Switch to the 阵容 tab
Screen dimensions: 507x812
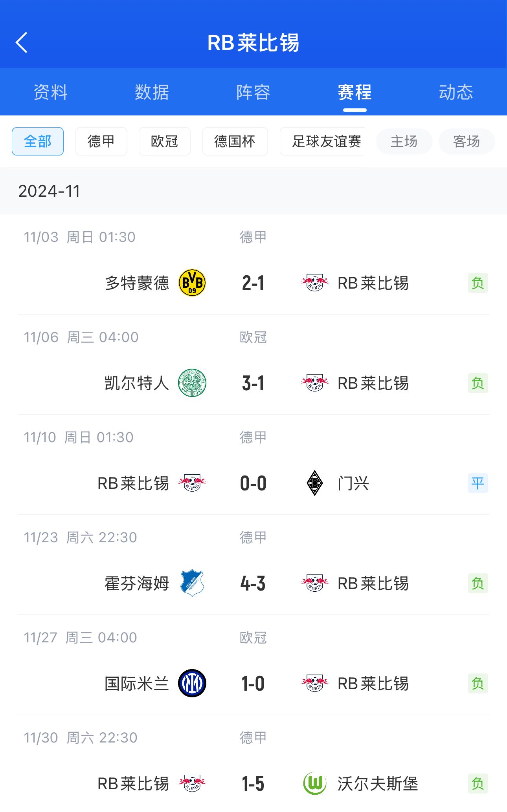point(253,93)
